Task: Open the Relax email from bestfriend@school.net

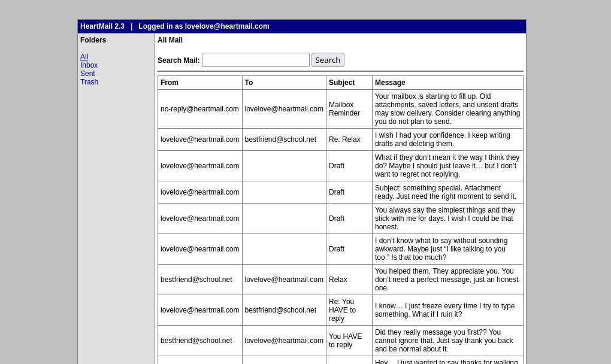Action: click(x=338, y=280)
